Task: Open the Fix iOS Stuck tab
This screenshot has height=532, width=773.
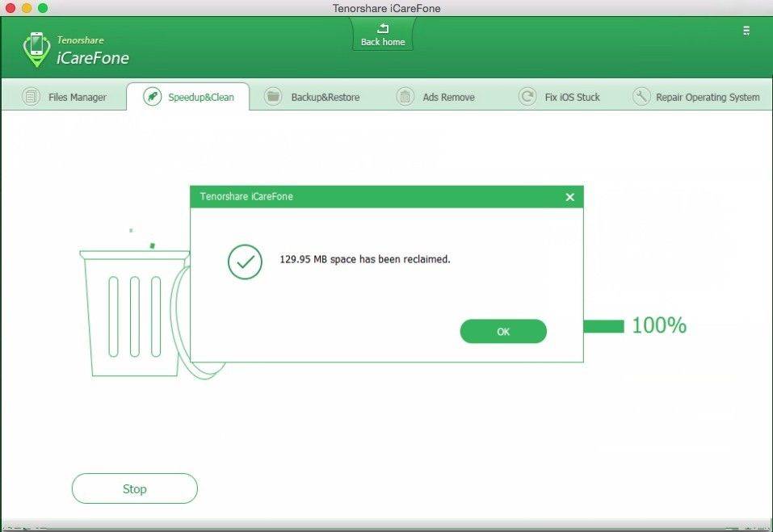Action: point(559,97)
